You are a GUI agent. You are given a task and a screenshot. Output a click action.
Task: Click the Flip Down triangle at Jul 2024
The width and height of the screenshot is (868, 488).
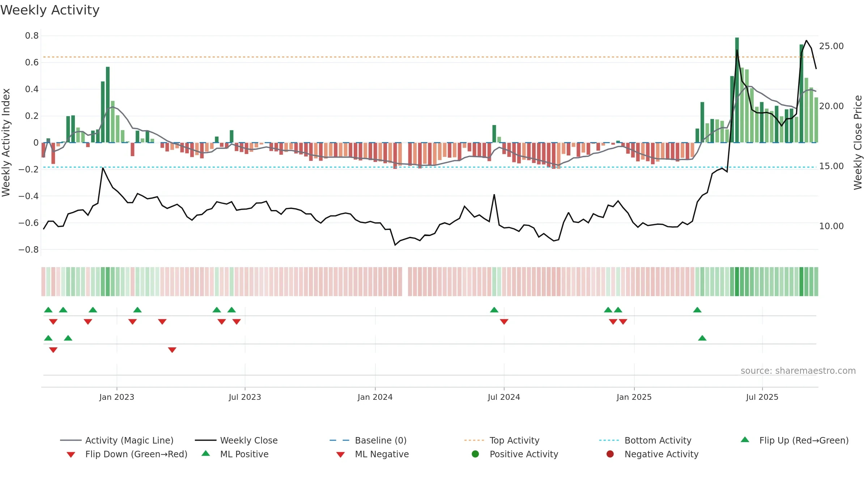pyautogui.click(x=504, y=322)
